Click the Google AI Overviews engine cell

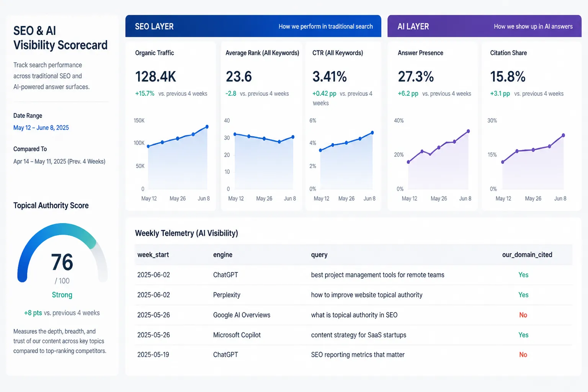pyautogui.click(x=242, y=315)
